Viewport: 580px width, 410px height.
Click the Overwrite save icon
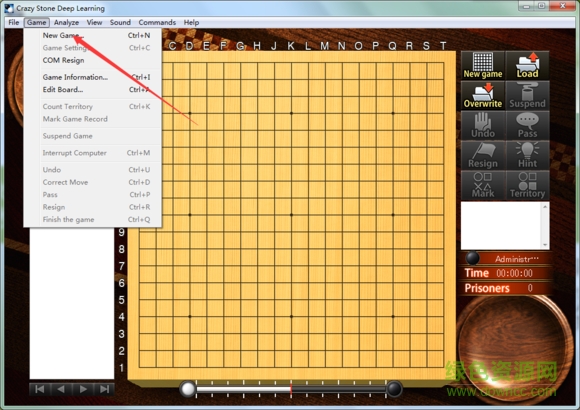pyautogui.click(x=483, y=95)
